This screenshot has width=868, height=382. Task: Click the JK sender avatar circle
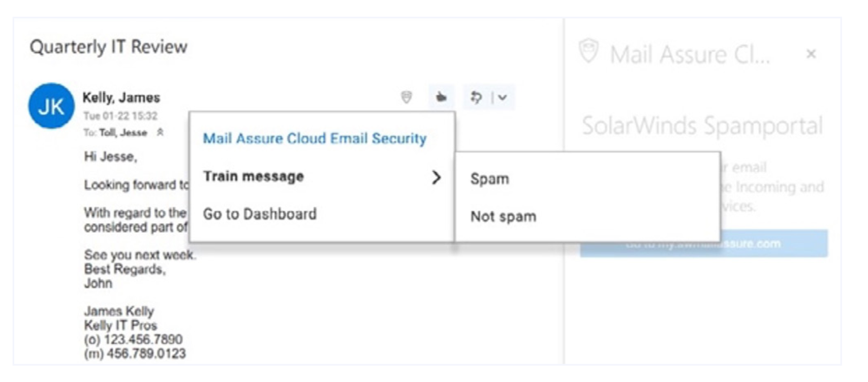pyautogui.click(x=51, y=106)
